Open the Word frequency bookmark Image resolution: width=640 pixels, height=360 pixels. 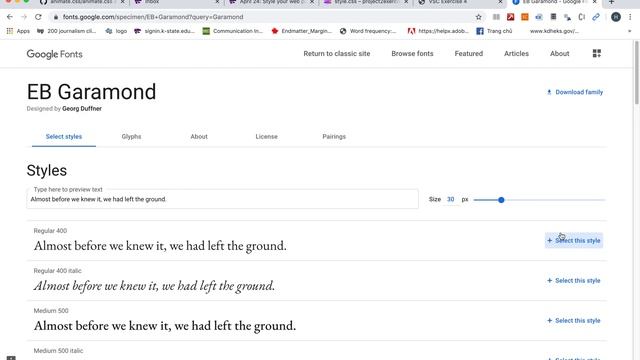coord(368,31)
